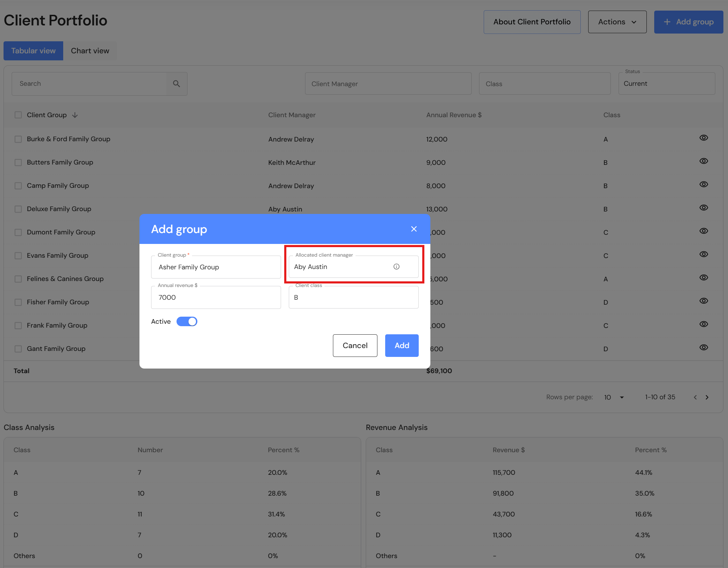Image resolution: width=728 pixels, height=568 pixels.
Task: Go to previous page of results
Action: [695, 397]
